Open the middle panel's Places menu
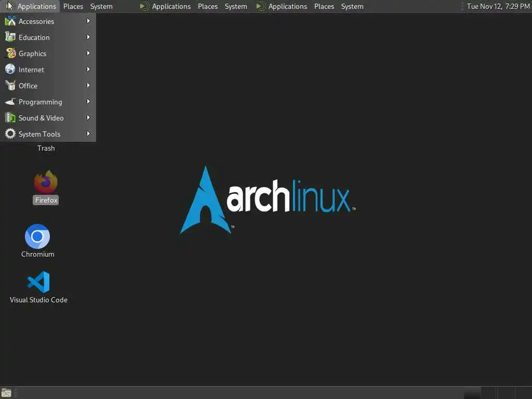532x399 pixels. [x=208, y=6]
